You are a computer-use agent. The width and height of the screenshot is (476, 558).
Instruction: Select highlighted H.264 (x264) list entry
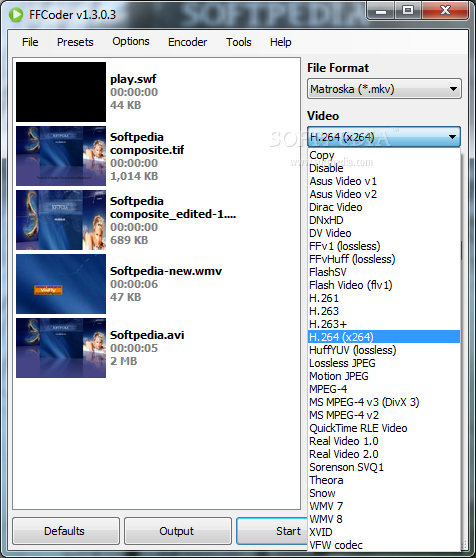click(384, 337)
